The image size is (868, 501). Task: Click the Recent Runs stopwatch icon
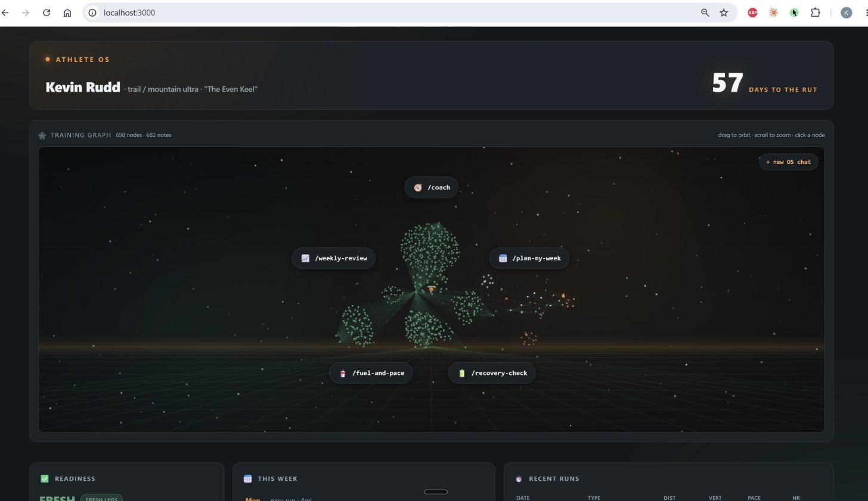point(519,478)
